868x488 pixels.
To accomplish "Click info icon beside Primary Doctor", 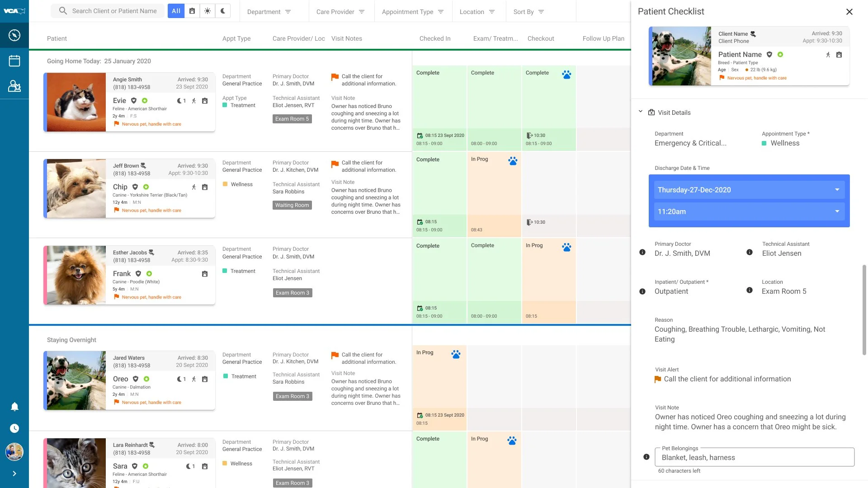I will tap(642, 252).
